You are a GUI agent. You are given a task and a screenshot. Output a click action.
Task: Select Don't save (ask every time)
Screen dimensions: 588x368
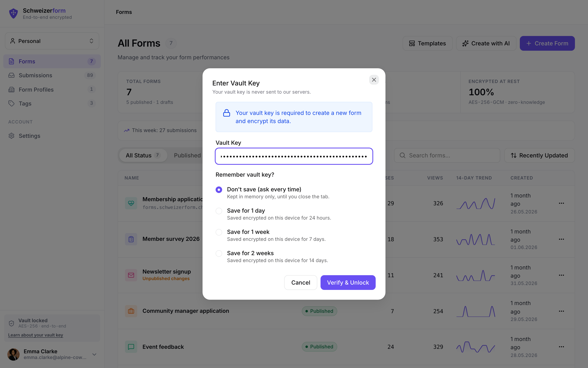[219, 190]
